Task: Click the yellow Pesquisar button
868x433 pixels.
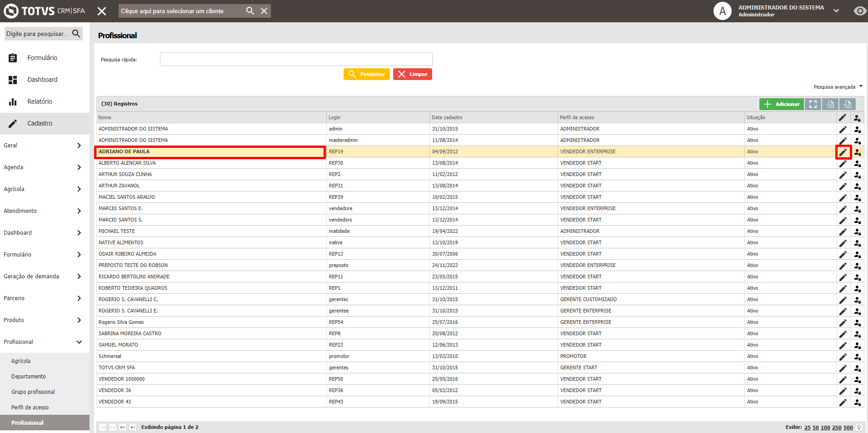Action: pos(366,74)
